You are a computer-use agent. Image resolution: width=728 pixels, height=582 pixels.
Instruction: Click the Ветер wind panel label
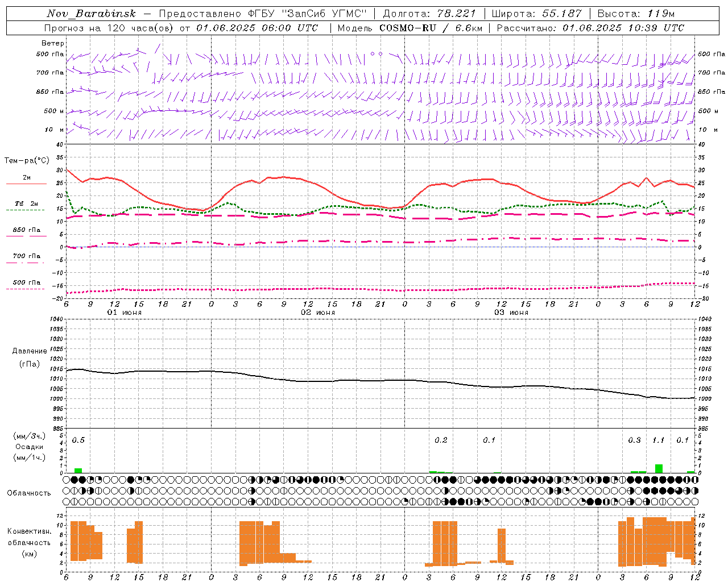pyautogui.click(x=53, y=43)
